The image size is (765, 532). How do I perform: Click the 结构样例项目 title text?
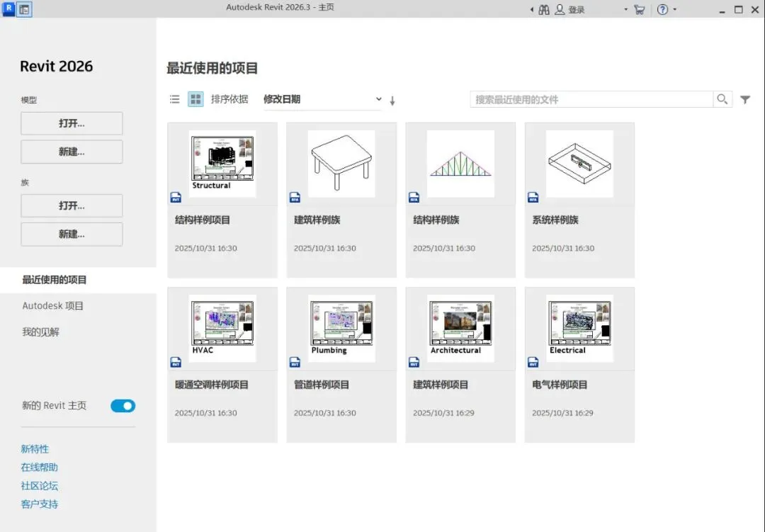coord(203,220)
